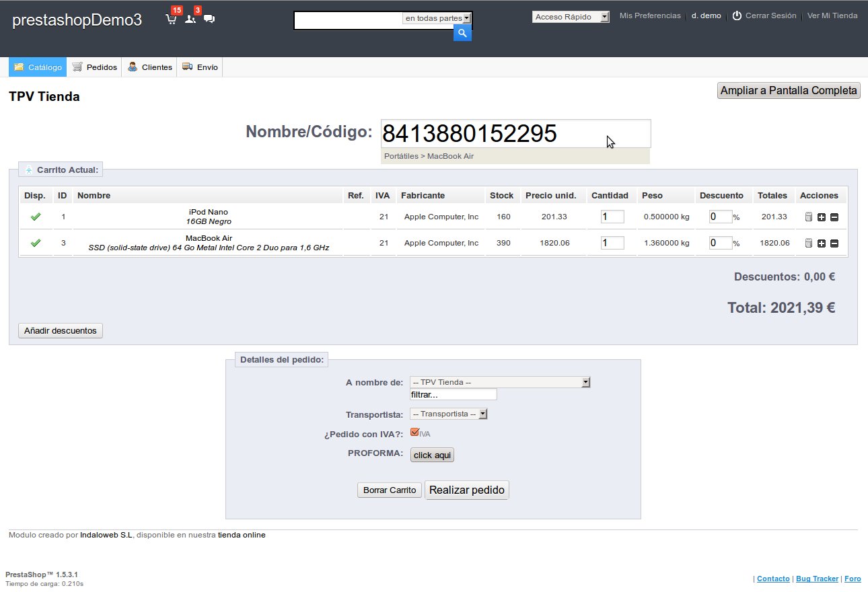Viewport: 868px width, 592px height.
Task: Open the Envío menu tab
Action: tap(200, 67)
